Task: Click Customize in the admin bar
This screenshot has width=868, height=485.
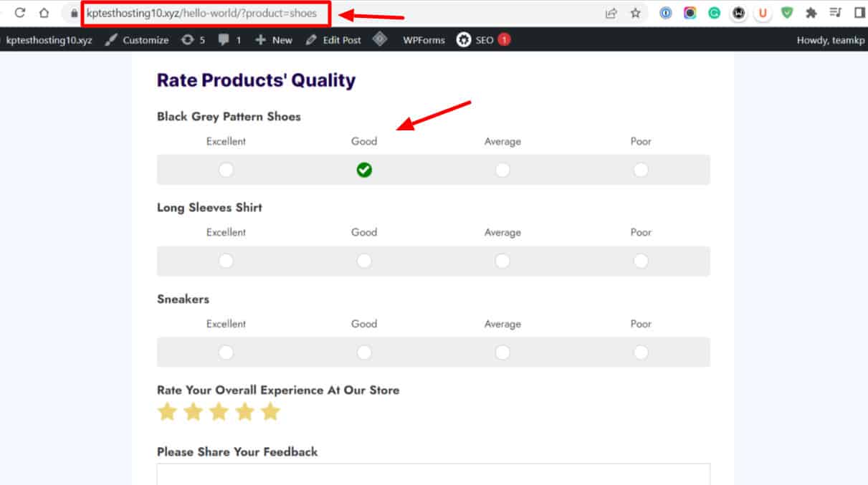Action: coord(137,40)
